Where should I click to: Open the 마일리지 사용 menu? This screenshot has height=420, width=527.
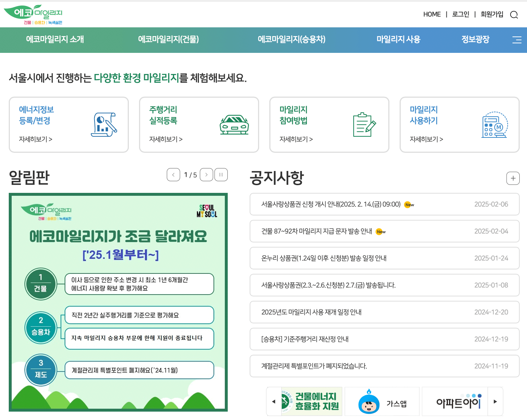398,40
